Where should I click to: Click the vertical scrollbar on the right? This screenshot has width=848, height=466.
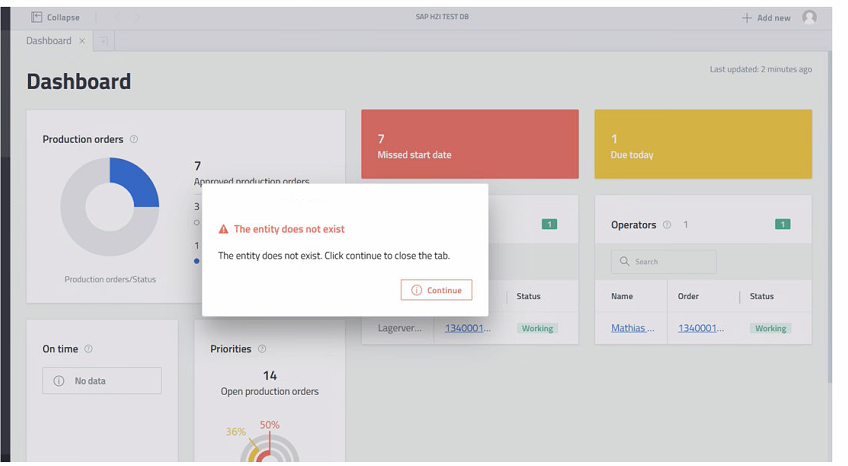829,216
